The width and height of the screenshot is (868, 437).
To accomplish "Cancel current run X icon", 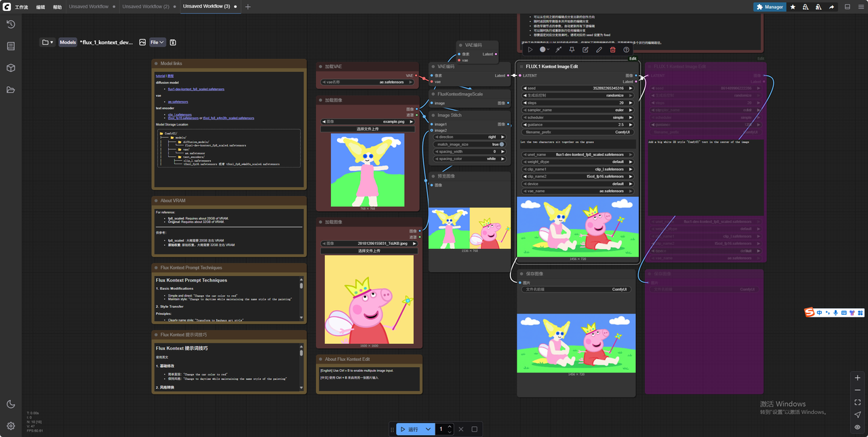I will [461, 429].
